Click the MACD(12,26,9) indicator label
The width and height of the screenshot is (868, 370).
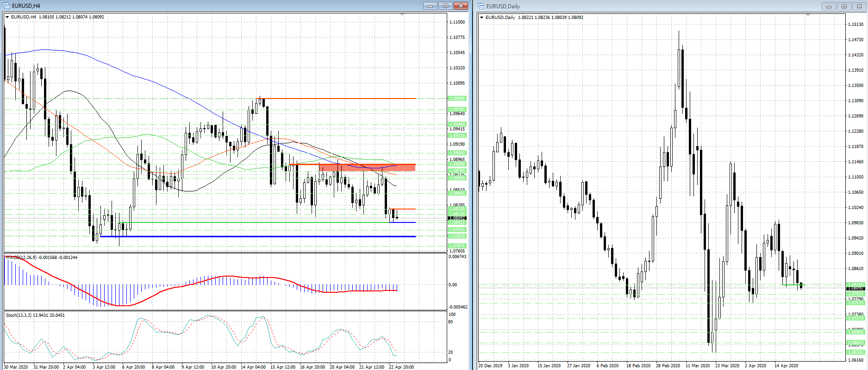point(21,257)
